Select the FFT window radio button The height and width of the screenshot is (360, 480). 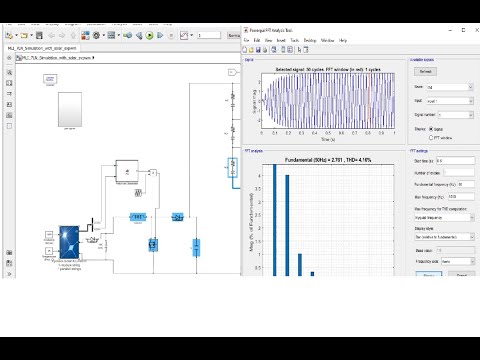tap(431, 138)
